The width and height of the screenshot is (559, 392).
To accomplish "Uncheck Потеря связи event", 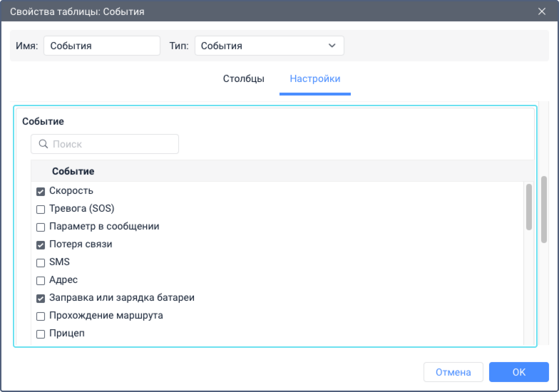I will 41,245.
